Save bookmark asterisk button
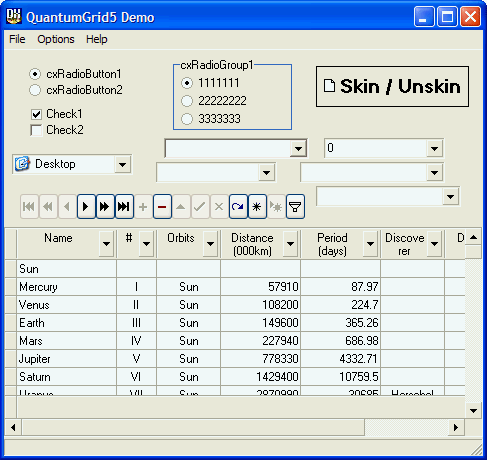Image resolution: width=487 pixels, height=460 pixels. click(257, 207)
